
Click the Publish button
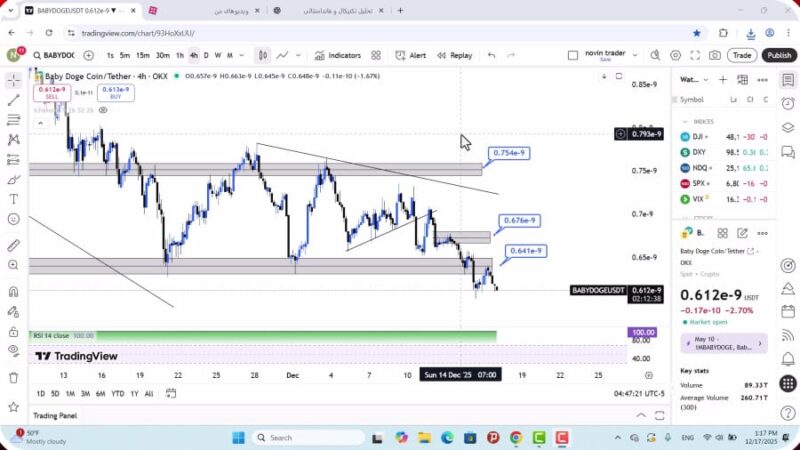[x=778, y=55]
